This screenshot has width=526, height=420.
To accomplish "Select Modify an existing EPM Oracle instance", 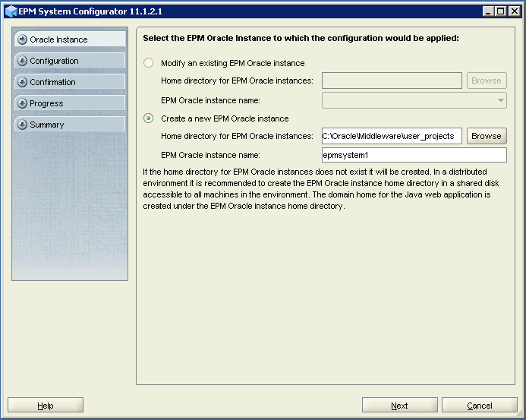I will click(148, 63).
